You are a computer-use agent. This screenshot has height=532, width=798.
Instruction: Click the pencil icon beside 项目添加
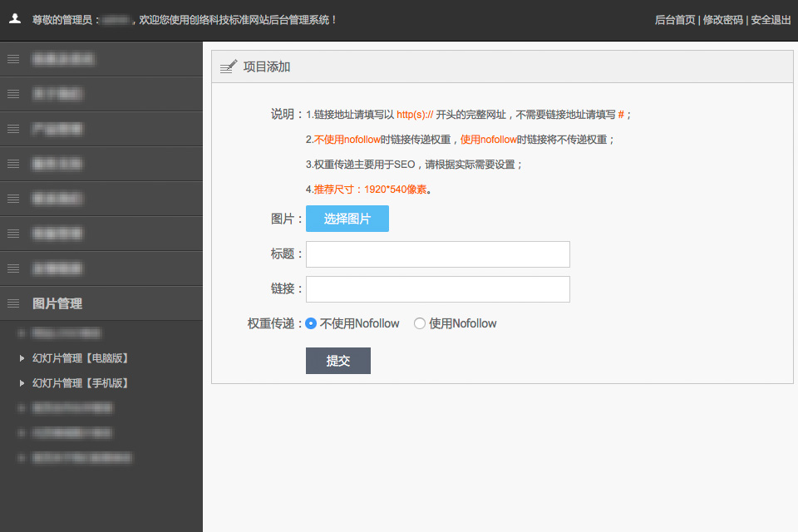[228, 66]
